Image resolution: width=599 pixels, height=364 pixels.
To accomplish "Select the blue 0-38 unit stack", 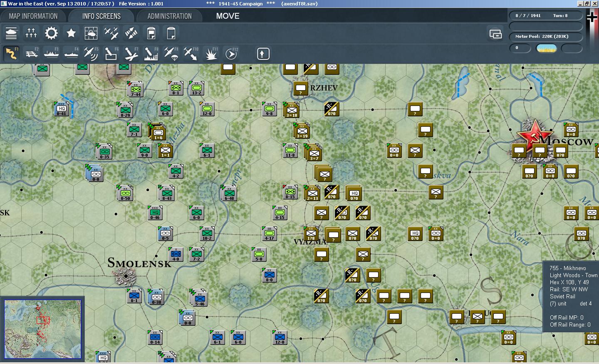I will [156, 297].
